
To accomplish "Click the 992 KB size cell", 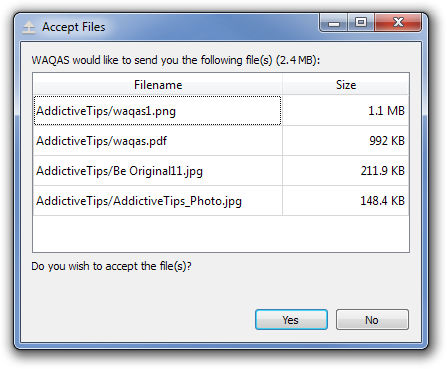I will tap(346, 141).
